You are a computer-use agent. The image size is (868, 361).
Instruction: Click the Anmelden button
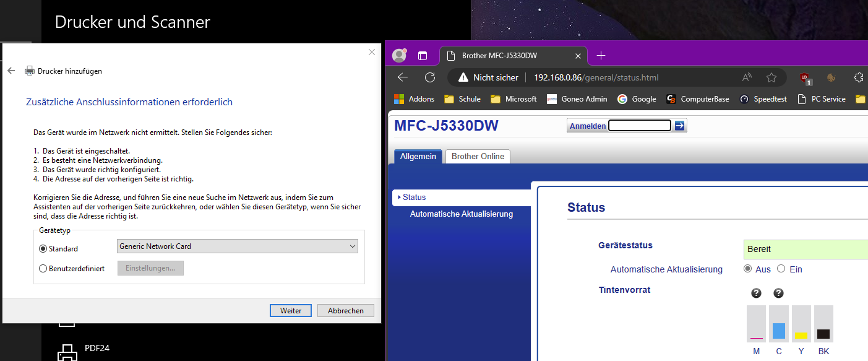pos(587,126)
